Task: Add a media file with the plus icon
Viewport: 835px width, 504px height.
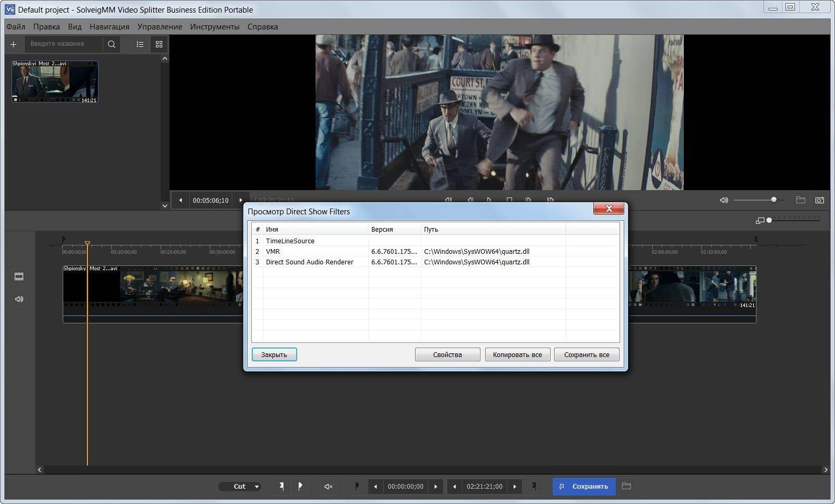Action: [14, 44]
